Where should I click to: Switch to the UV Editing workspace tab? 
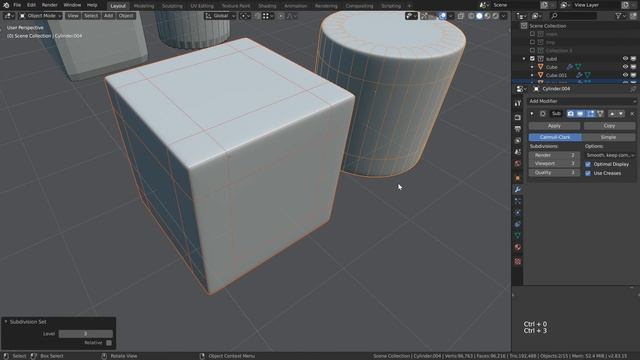pyautogui.click(x=202, y=6)
